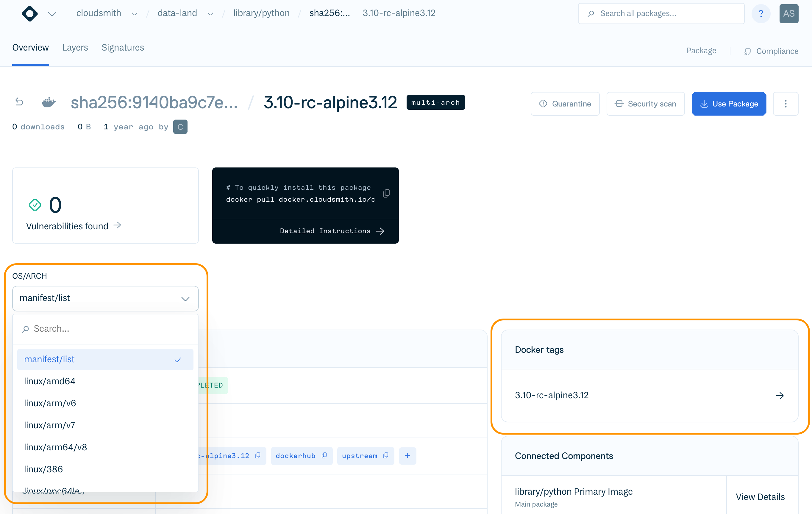Copy the upstream tag
This screenshot has width=812, height=514.
click(x=386, y=455)
